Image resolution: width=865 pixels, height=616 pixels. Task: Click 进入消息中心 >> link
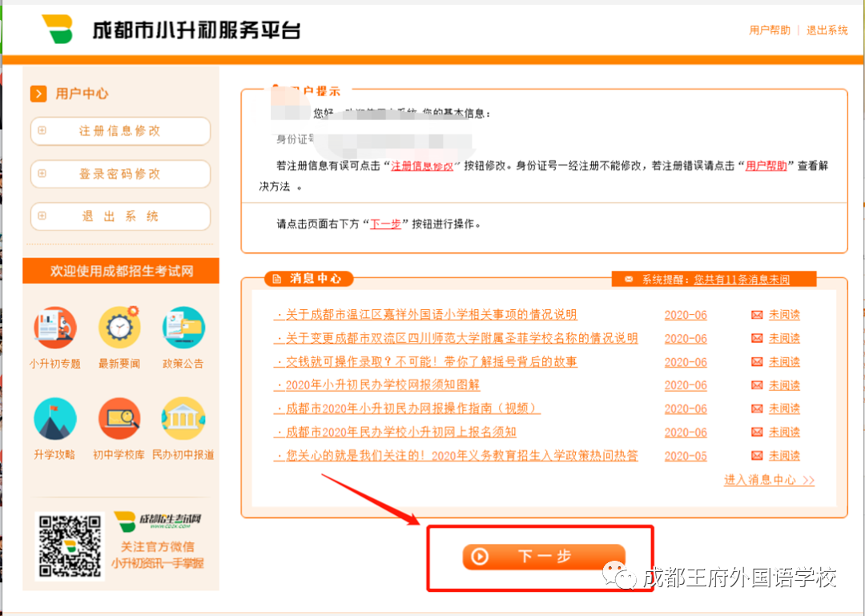click(x=769, y=480)
